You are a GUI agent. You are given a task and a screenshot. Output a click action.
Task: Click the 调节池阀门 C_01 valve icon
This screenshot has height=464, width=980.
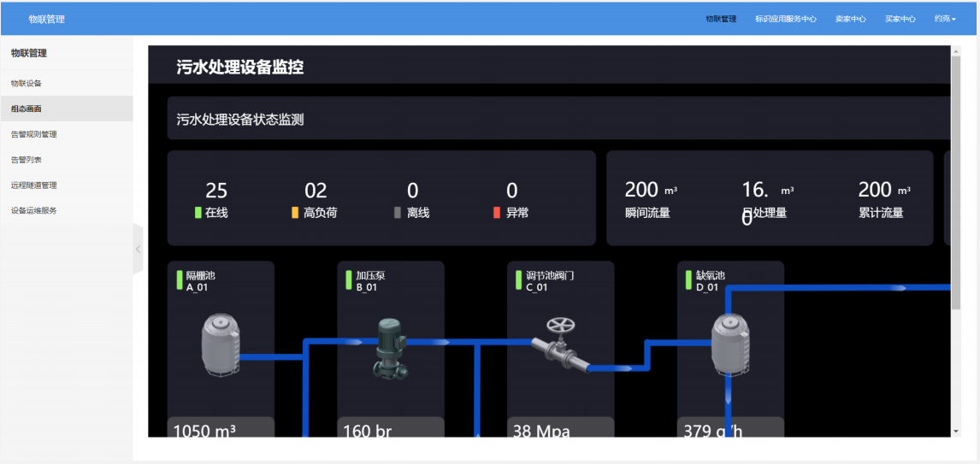[x=560, y=344]
